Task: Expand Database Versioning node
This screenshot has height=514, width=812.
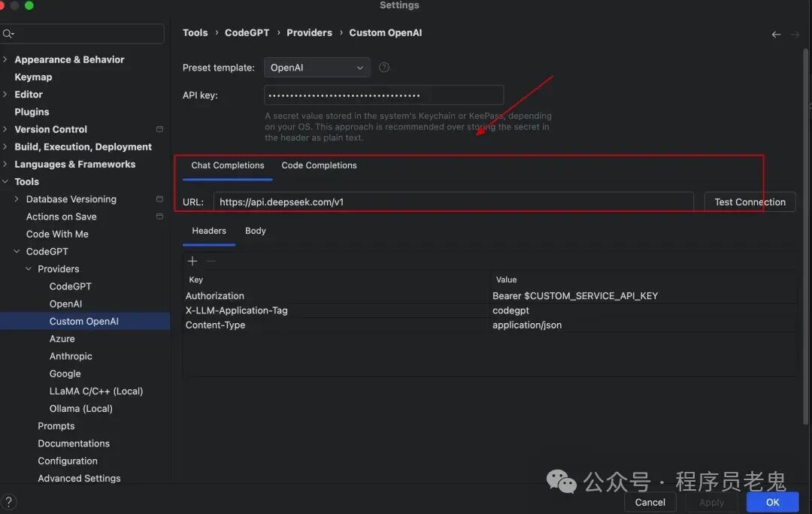Action: tap(17, 199)
